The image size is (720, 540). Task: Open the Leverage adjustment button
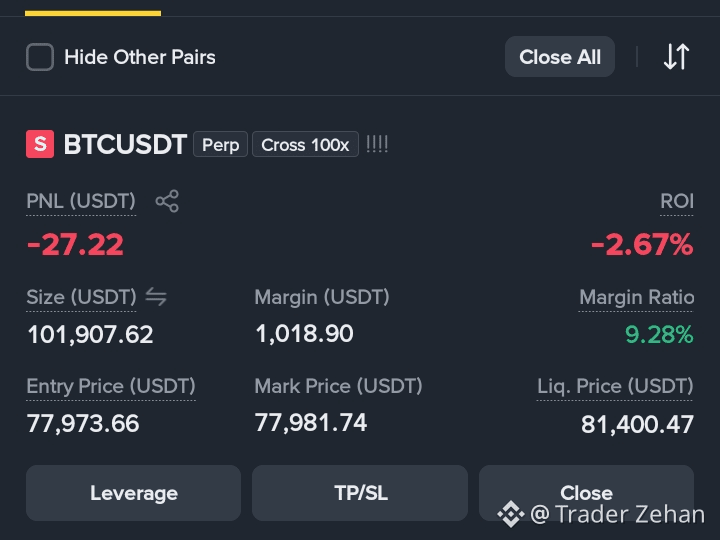[134, 493]
